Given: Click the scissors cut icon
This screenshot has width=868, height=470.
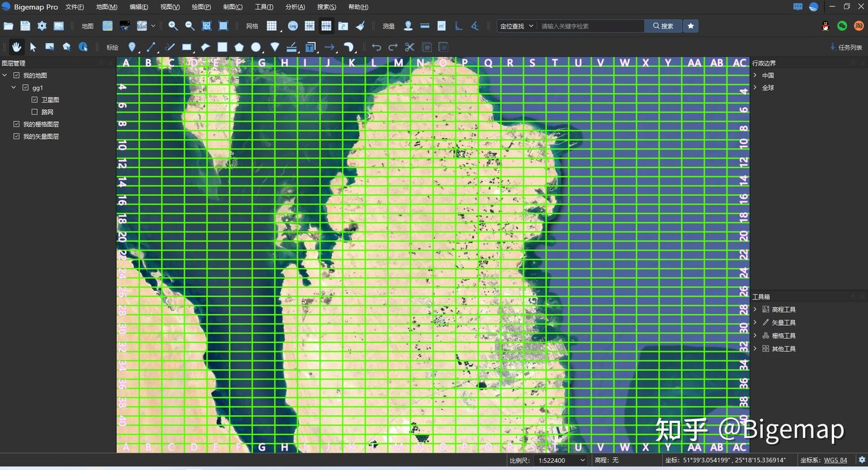Looking at the screenshot, I should (410, 47).
